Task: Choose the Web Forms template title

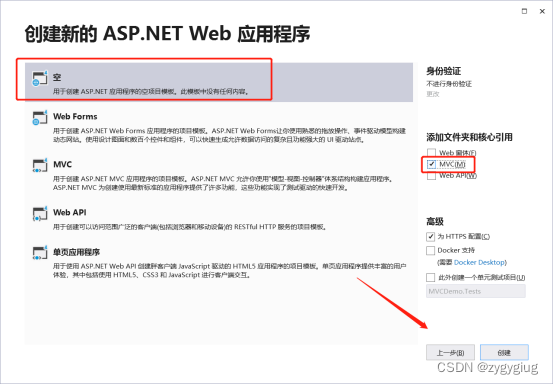Action: click(75, 116)
